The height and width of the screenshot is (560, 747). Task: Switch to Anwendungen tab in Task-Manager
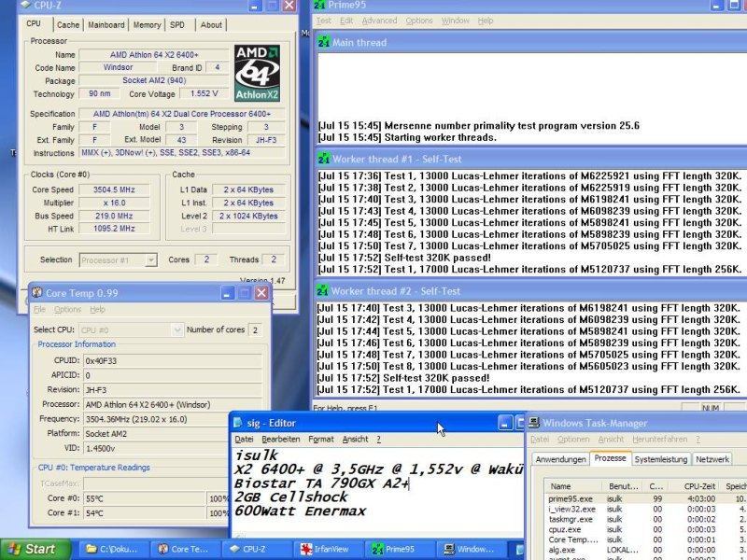[561, 459]
